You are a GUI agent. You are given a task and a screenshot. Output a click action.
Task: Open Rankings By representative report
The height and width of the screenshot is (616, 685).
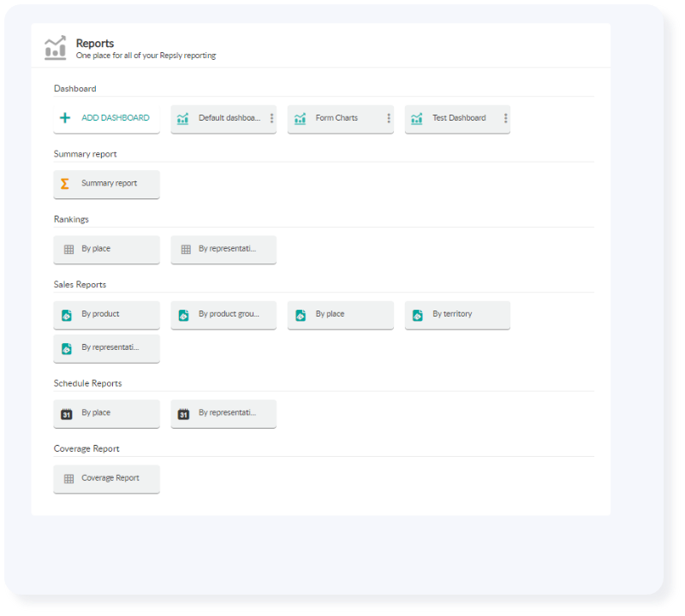[223, 249]
